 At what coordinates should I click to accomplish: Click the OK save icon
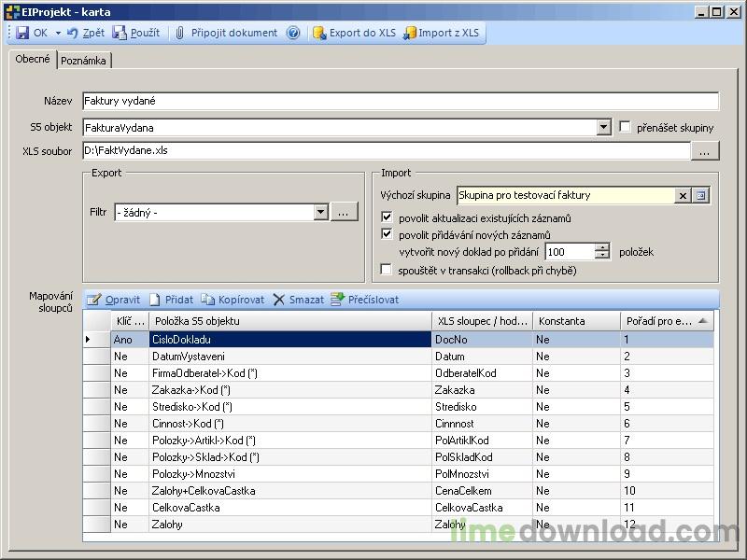(22, 33)
